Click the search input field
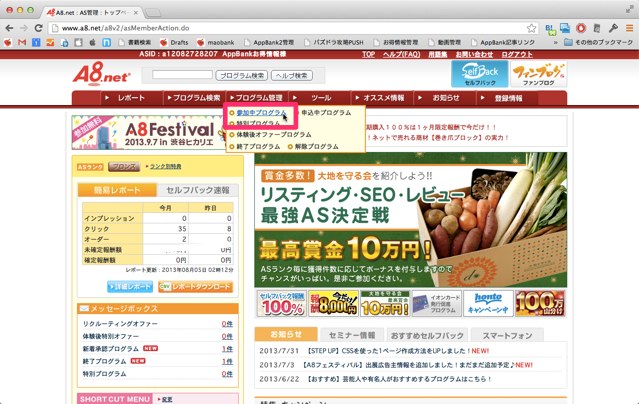The image size is (639, 404). click(x=182, y=75)
